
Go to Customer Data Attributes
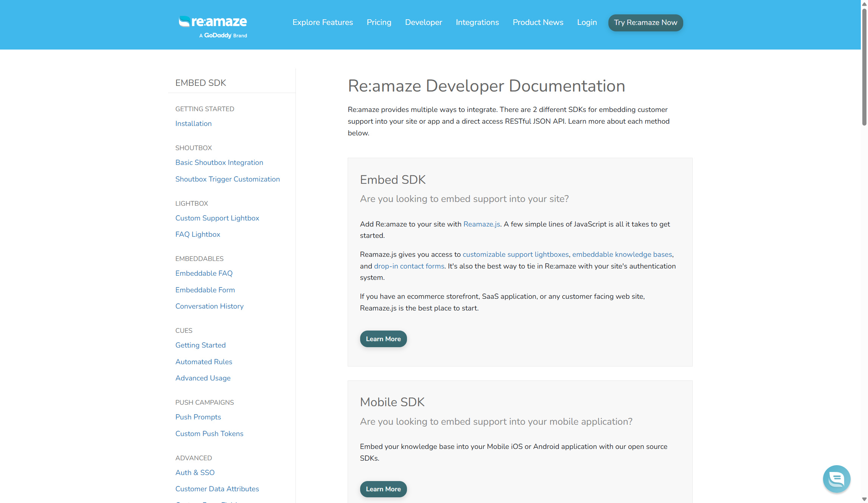[217, 489]
